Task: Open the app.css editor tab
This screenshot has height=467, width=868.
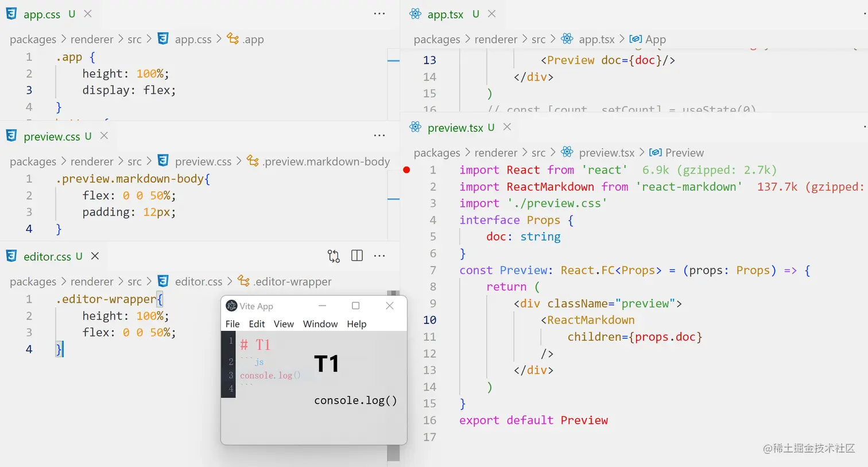Action: (x=41, y=14)
